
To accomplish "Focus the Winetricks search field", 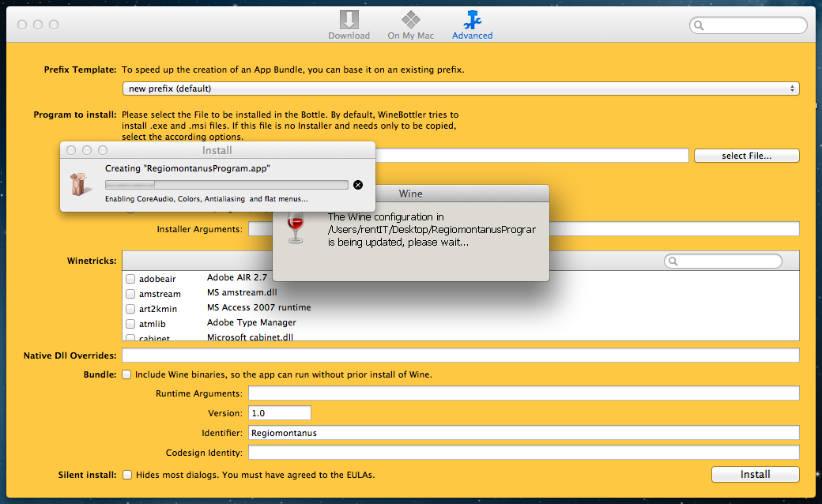I will (723, 261).
